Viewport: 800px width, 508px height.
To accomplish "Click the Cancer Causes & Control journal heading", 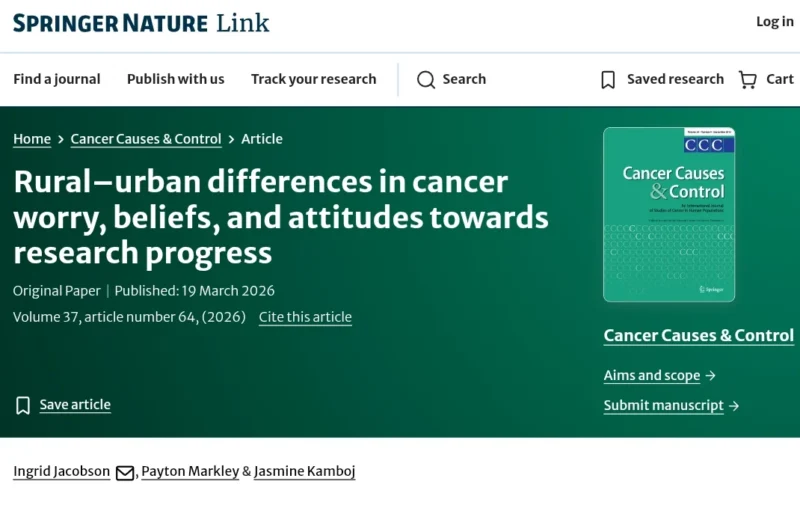I will coord(698,336).
